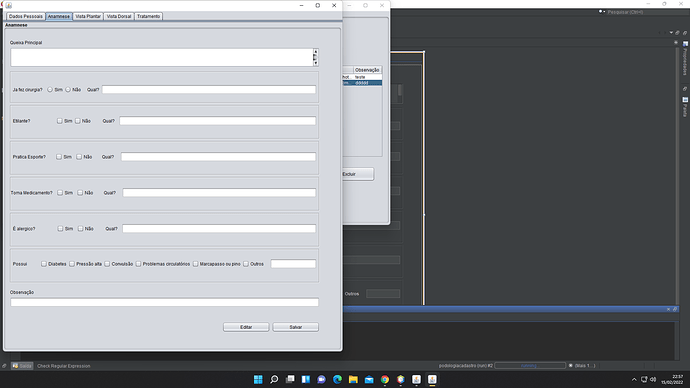Show hidden system tray icons
Viewport: 690px width, 388px height.
pyautogui.click(x=634, y=379)
